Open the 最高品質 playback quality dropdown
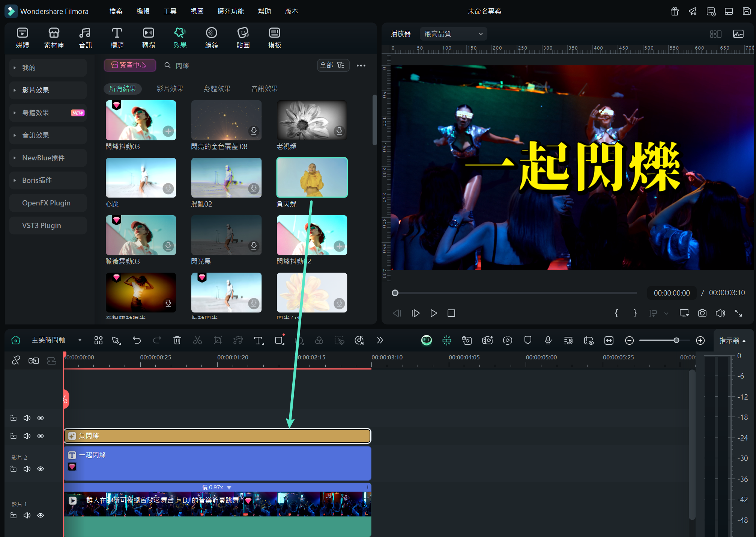 click(453, 34)
